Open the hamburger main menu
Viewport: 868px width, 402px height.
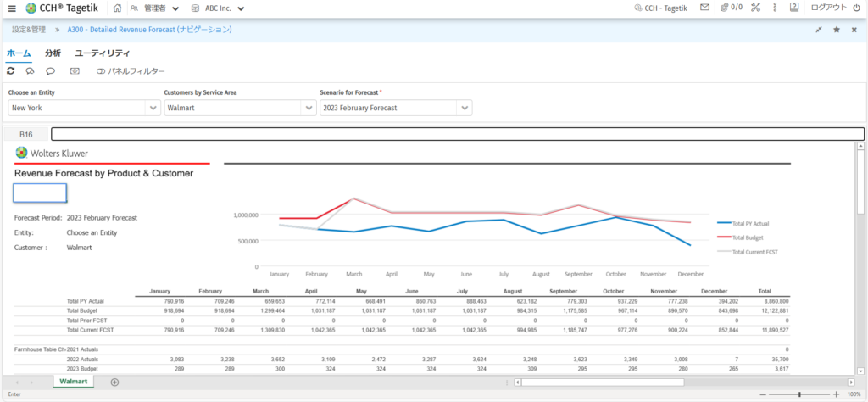tap(12, 8)
